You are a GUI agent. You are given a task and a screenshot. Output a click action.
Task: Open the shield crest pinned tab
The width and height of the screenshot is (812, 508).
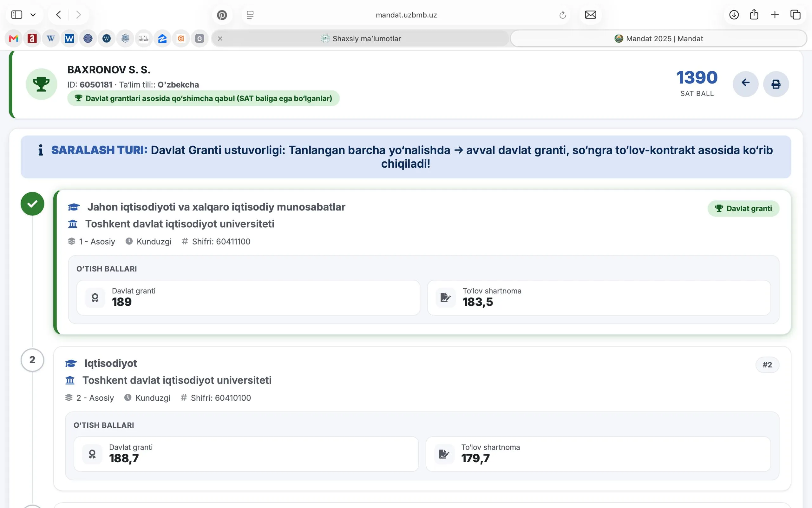[125, 39]
